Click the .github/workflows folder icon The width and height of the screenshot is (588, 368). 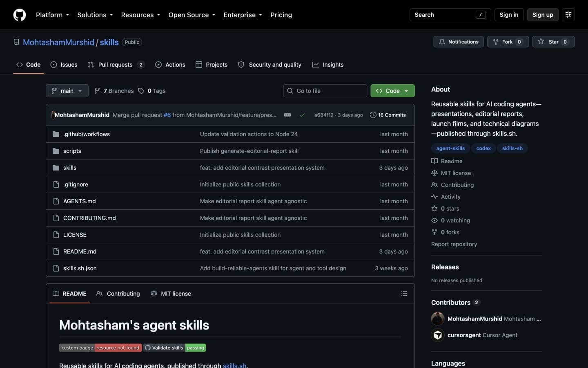pyautogui.click(x=56, y=134)
